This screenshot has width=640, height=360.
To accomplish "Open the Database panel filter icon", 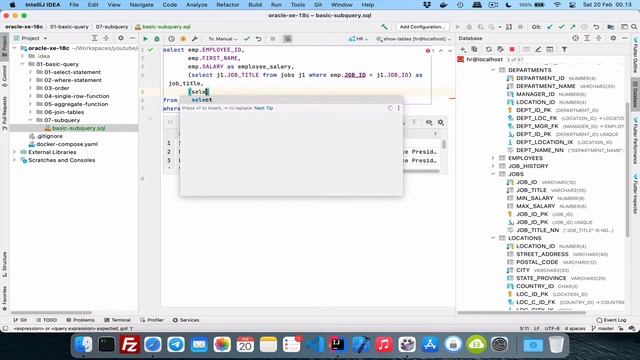I will [x=564, y=49].
